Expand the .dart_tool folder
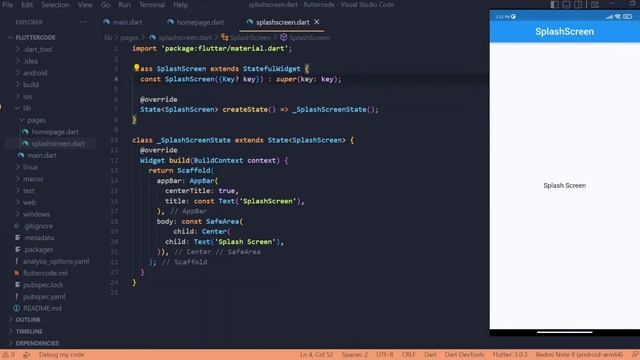Viewport: 640px width, 360px height. (38, 49)
